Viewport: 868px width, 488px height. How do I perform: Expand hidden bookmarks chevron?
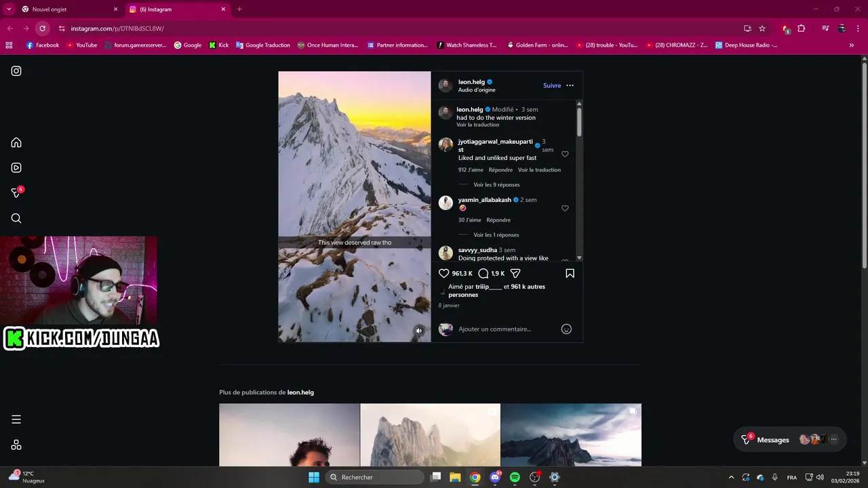click(852, 45)
